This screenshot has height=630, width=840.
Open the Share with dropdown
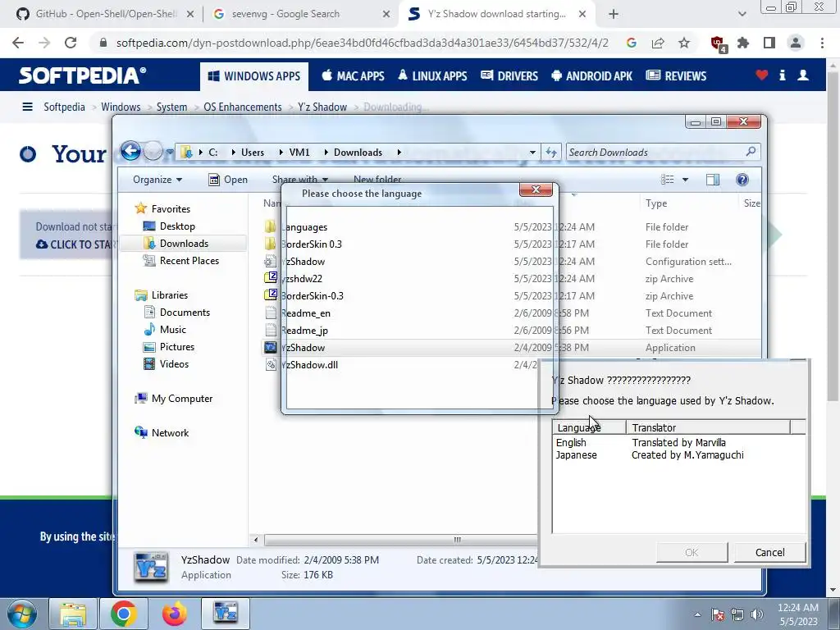pos(300,180)
